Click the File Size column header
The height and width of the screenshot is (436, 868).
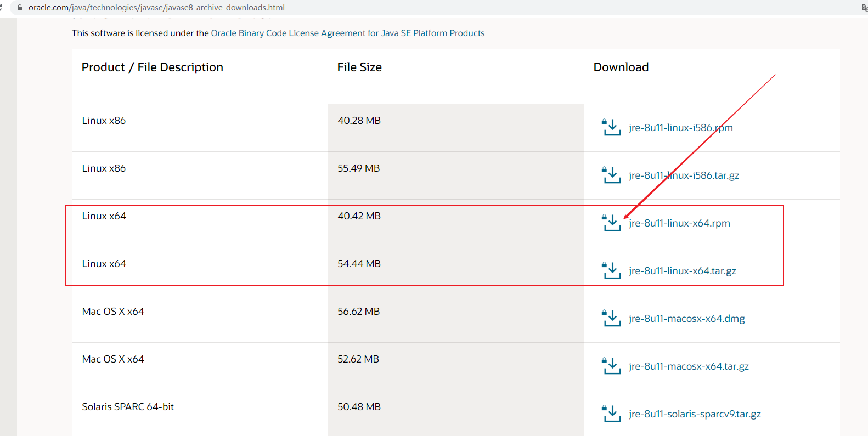click(x=359, y=67)
